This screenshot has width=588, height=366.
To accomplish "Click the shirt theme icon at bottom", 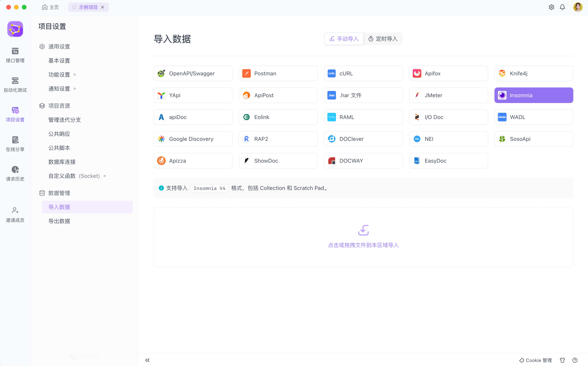I will 562,360.
